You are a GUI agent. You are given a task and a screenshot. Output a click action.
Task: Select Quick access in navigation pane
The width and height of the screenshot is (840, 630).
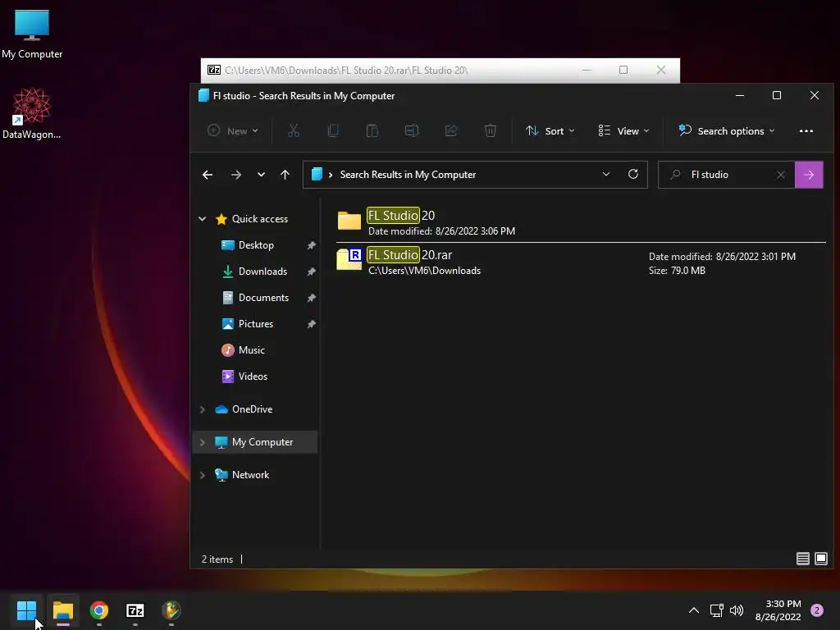point(259,218)
